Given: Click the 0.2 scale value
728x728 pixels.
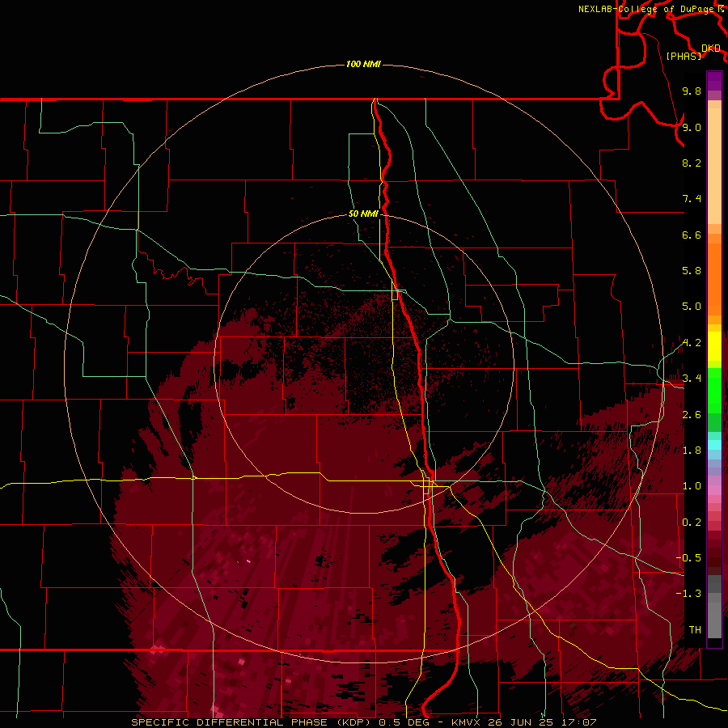Looking at the screenshot, I should click(692, 523).
